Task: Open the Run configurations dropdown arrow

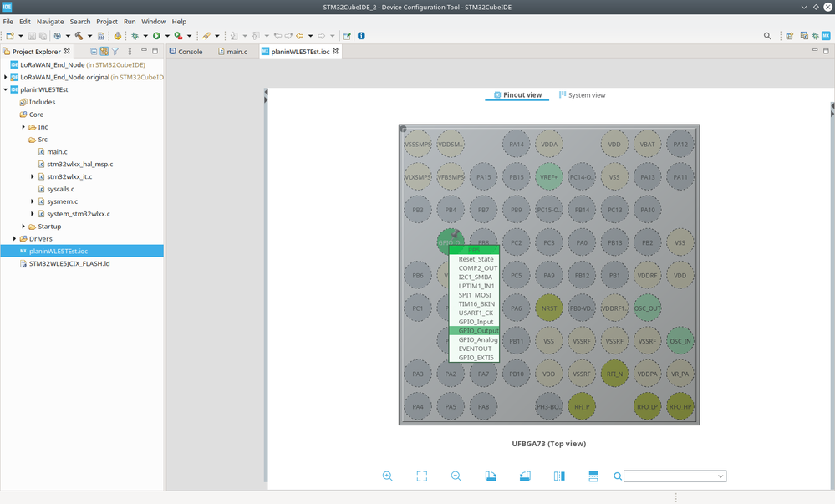Action: (167, 36)
